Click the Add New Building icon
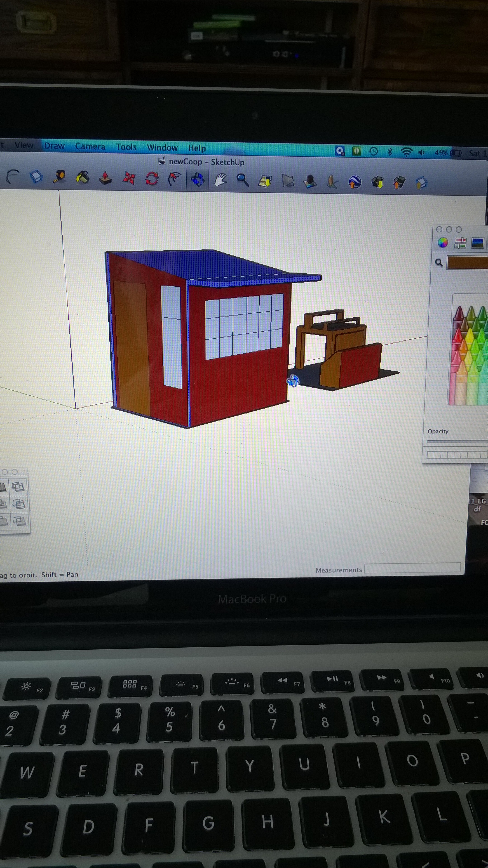 (x=310, y=182)
